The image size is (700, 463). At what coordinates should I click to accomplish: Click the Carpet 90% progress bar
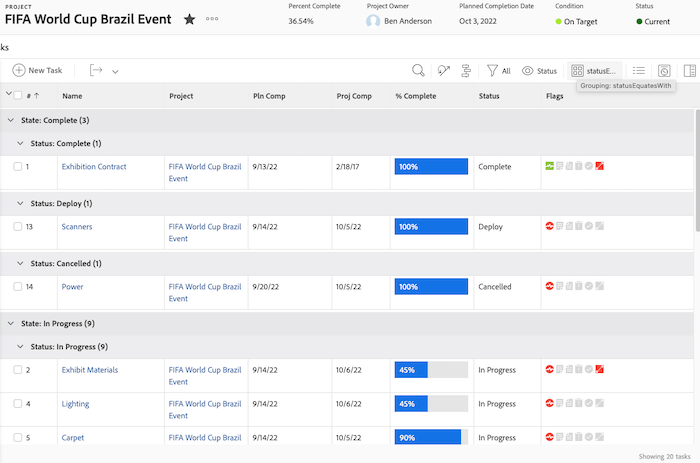point(431,438)
